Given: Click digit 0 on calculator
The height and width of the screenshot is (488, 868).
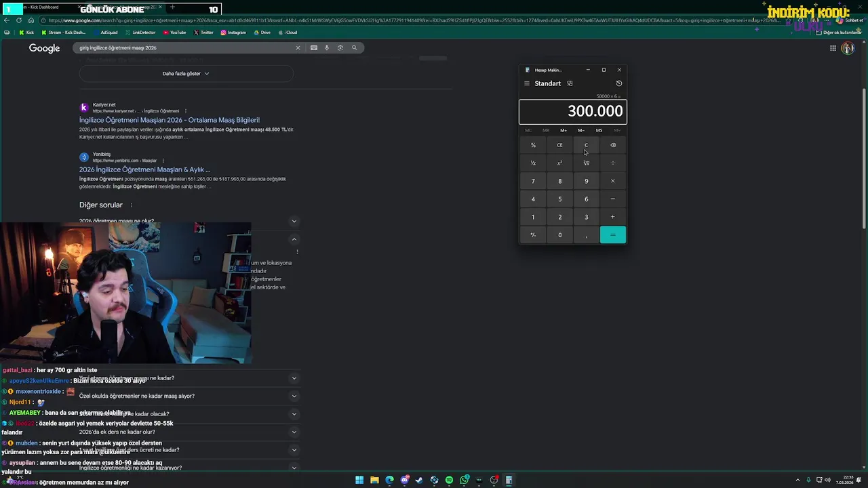Looking at the screenshot, I should click(559, 235).
